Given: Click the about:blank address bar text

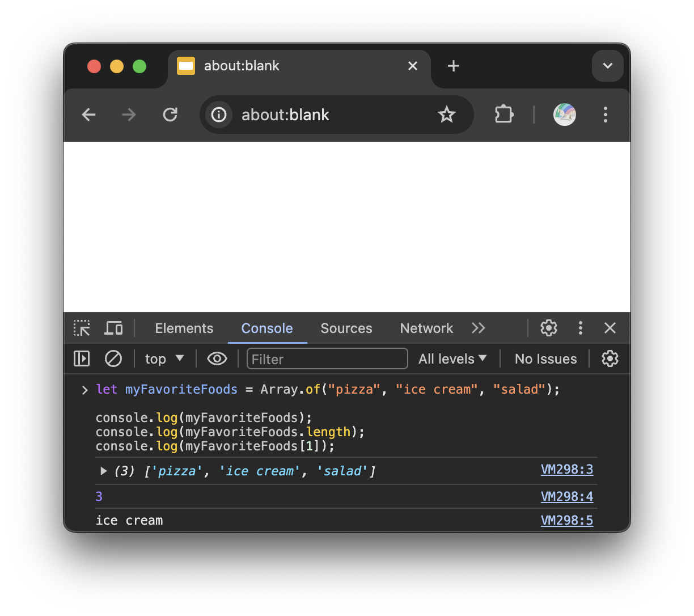Looking at the screenshot, I should pos(285,115).
